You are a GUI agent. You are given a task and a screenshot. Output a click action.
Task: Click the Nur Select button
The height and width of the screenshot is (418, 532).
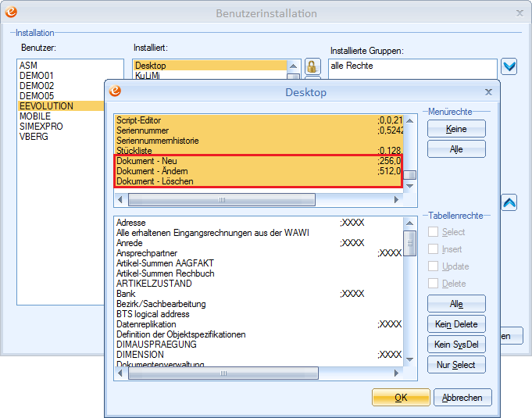click(x=456, y=365)
